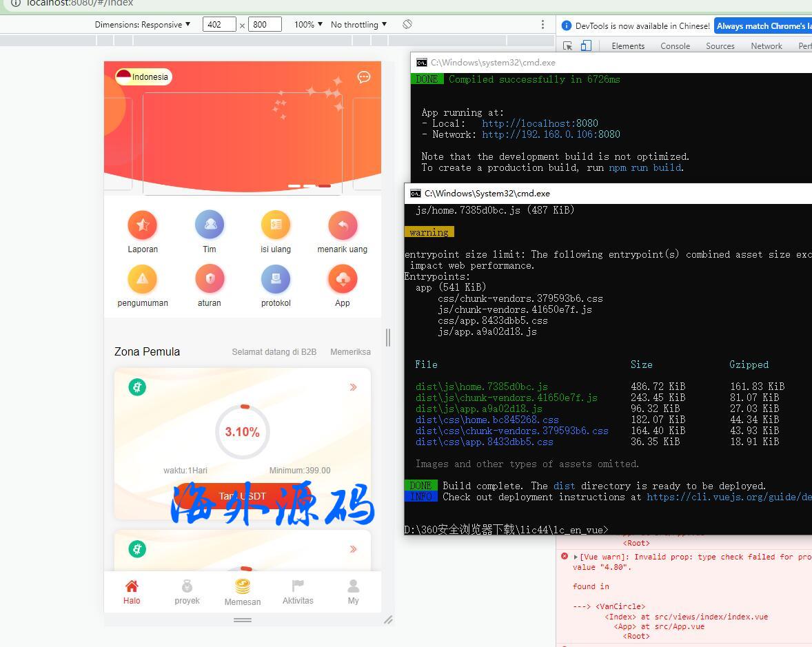The image size is (812, 647).
Task: Open the protokol icon
Action: tap(276, 279)
